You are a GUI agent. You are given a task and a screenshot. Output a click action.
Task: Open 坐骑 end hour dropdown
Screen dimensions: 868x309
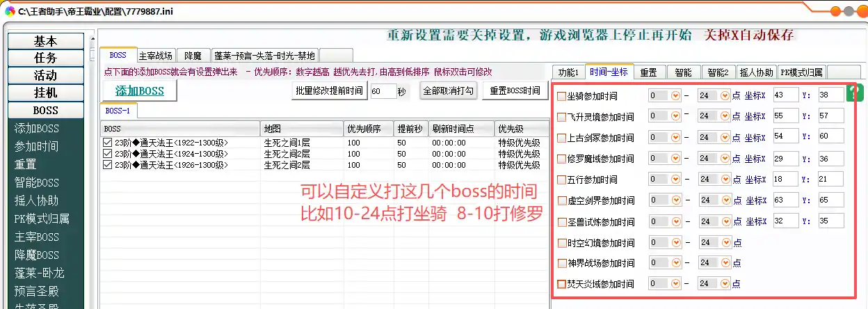tap(725, 95)
